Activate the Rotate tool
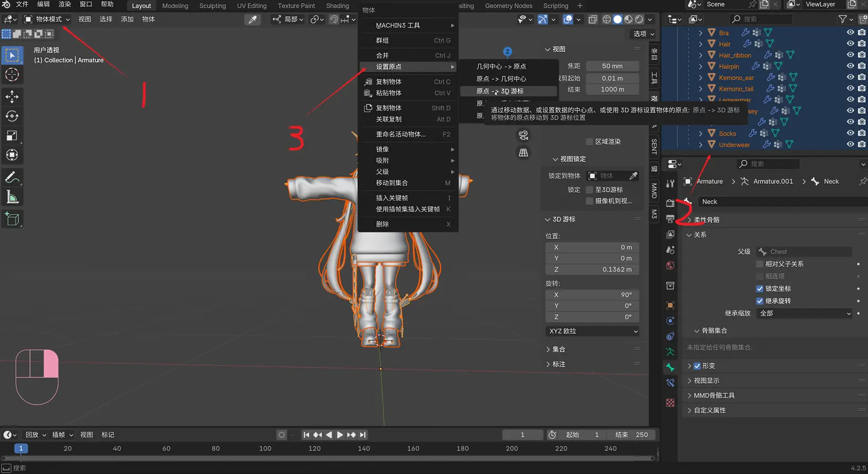The width and height of the screenshot is (868, 474). (x=12, y=116)
